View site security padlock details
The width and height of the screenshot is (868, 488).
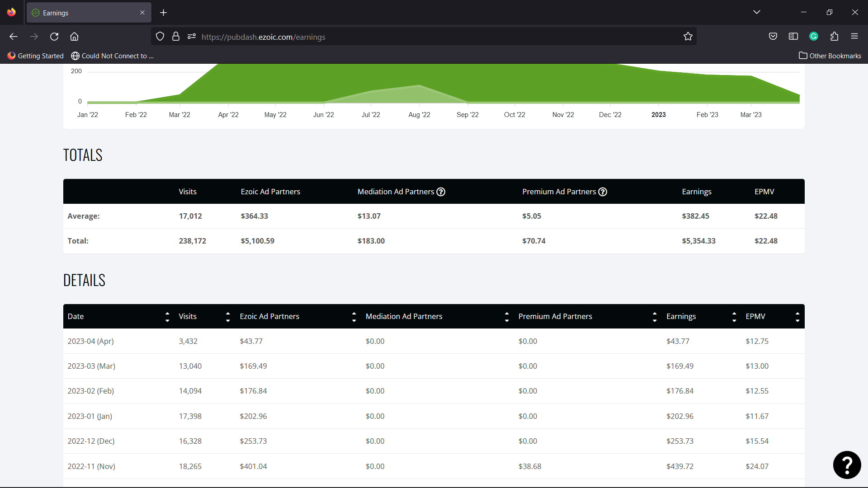pos(176,37)
